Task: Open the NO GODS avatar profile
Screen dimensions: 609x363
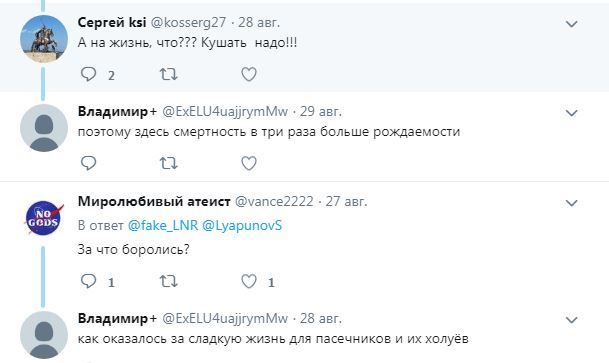Action: click(x=44, y=218)
